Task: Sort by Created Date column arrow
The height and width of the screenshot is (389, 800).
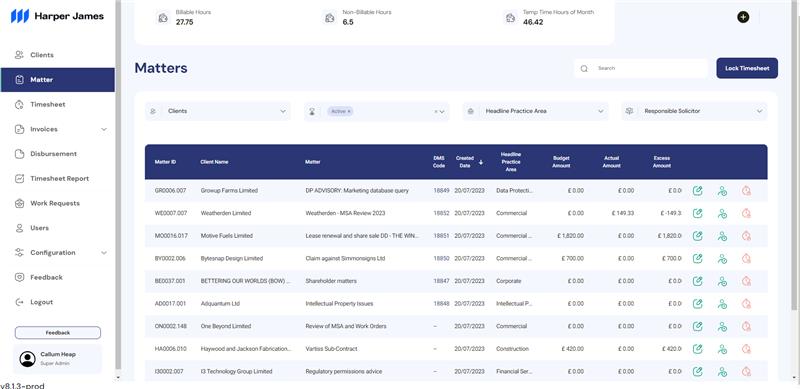Action: (x=481, y=162)
